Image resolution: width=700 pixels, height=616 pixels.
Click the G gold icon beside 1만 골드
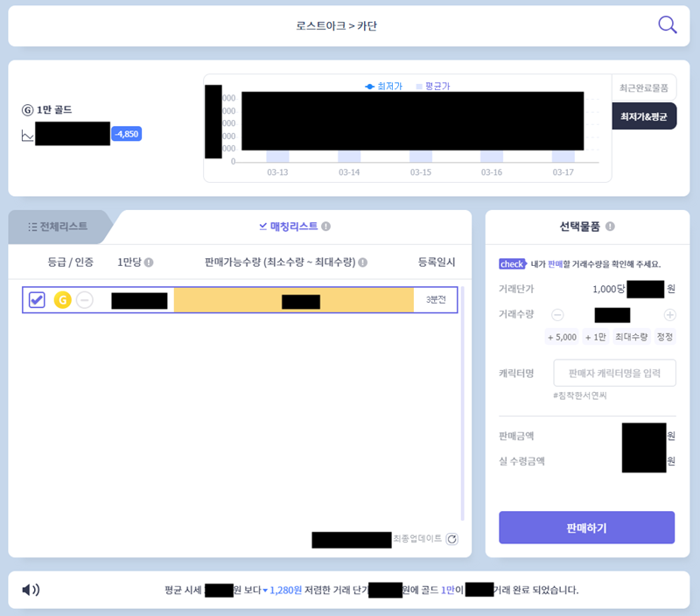(x=28, y=109)
